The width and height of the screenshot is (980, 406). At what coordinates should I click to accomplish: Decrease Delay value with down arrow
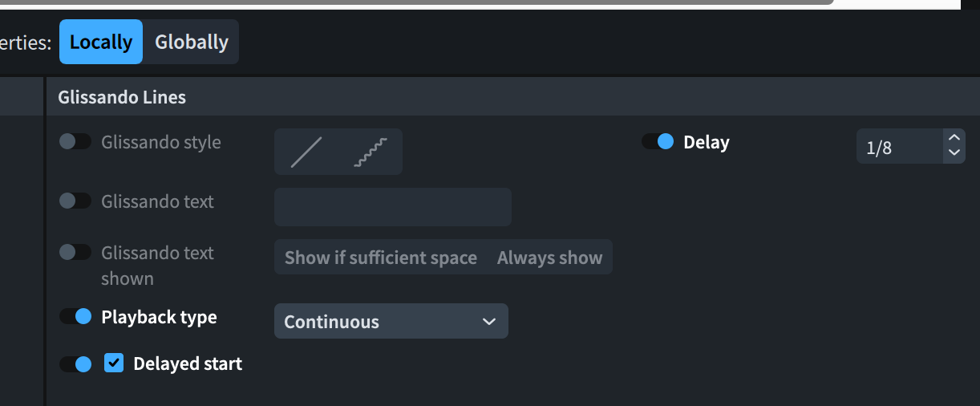point(954,153)
